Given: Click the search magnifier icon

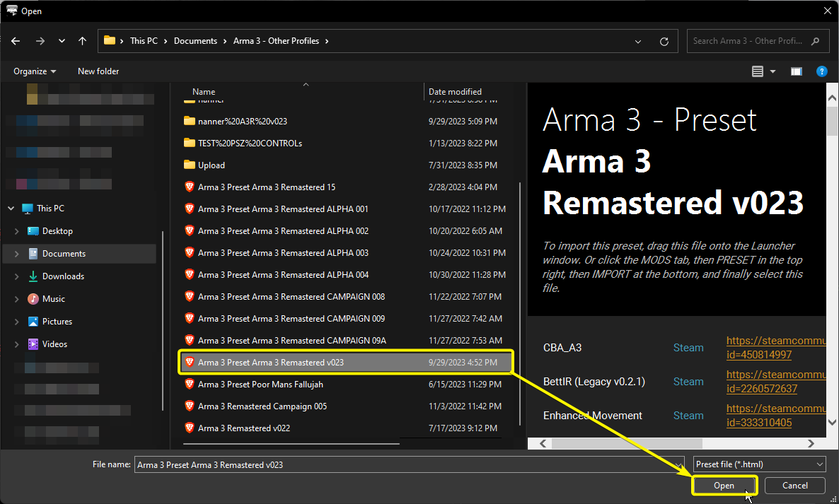Looking at the screenshot, I should [x=816, y=40].
